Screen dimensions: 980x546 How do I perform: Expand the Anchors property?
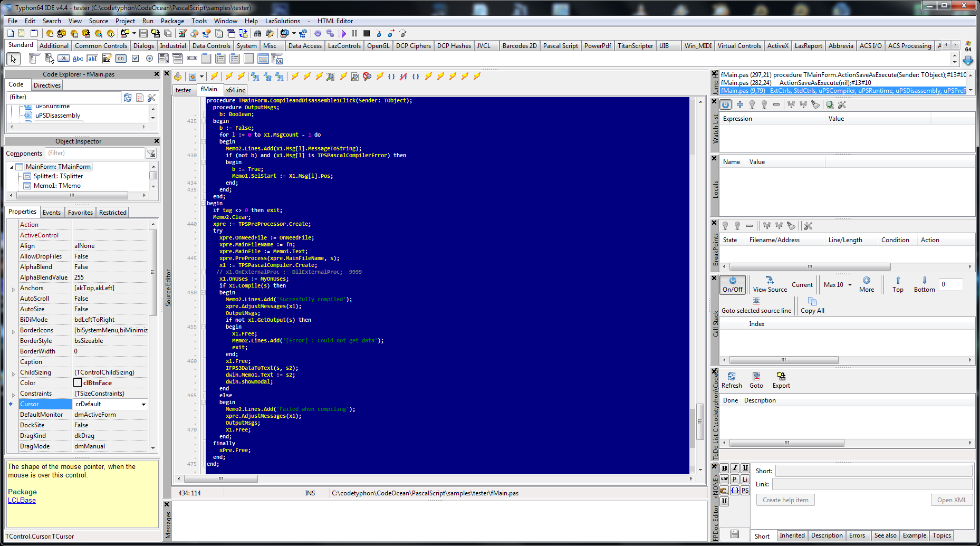tap(13, 289)
